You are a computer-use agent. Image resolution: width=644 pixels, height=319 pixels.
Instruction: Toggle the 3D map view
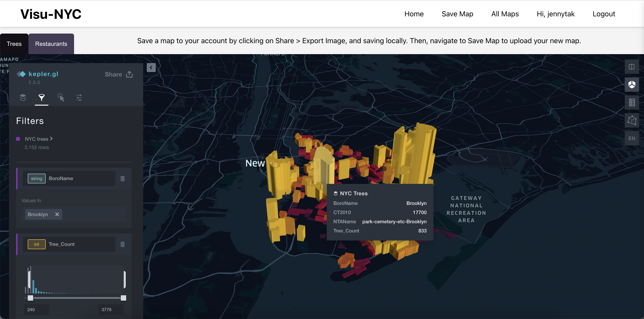631,85
